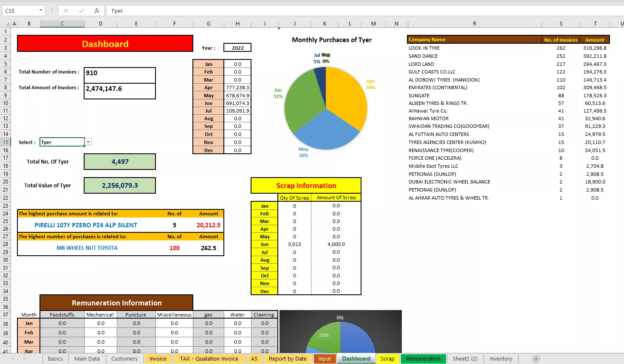The width and height of the screenshot is (624, 364).
Task: Select the Year cell containing 2022
Action: [x=237, y=48]
